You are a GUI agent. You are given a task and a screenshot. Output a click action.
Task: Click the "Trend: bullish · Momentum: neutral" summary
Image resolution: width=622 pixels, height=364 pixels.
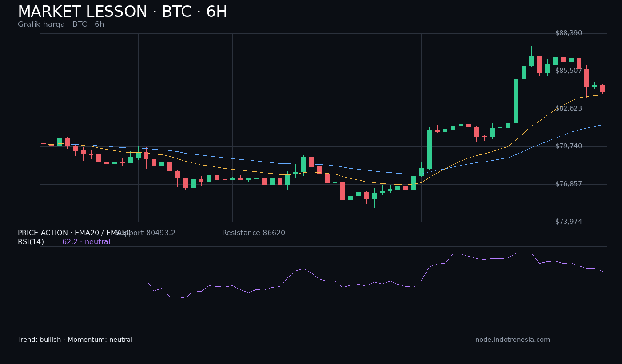pos(75,340)
